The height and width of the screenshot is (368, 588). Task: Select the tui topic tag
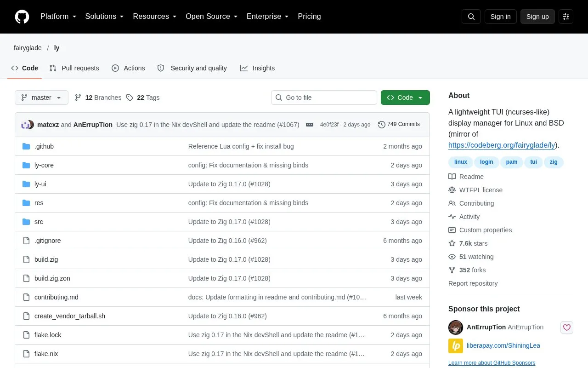tap(533, 162)
